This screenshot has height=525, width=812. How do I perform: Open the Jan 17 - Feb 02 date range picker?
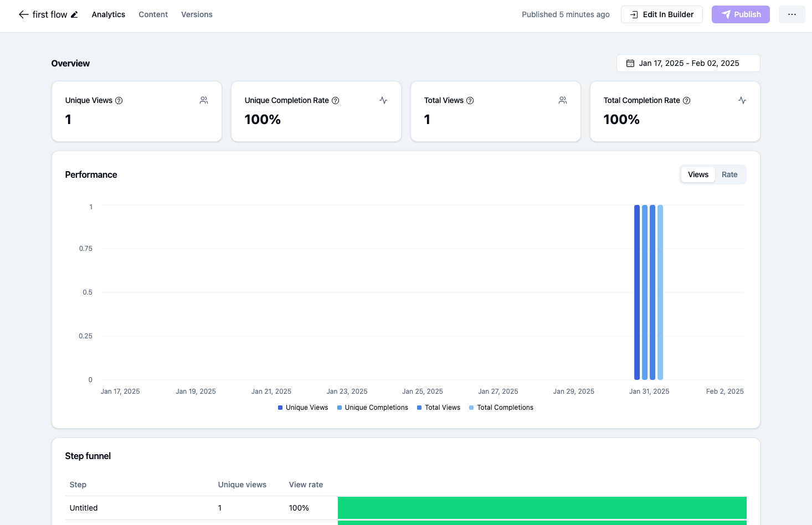click(688, 63)
